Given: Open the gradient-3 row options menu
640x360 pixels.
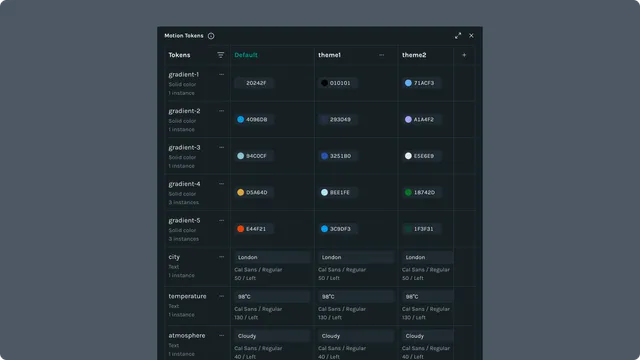Looking at the screenshot, I should (x=222, y=147).
